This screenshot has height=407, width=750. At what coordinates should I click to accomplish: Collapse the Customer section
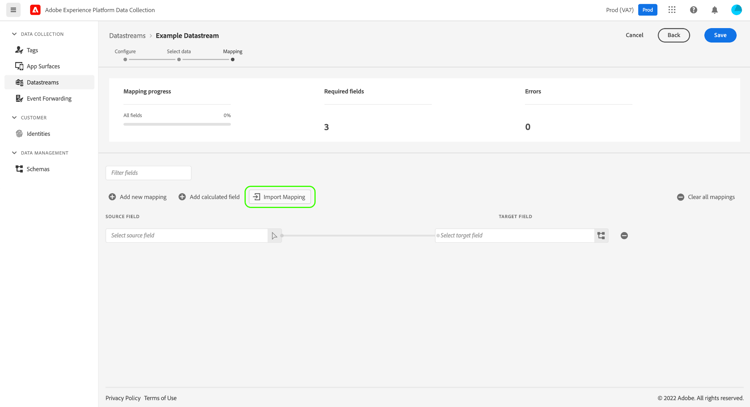[14, 117]
